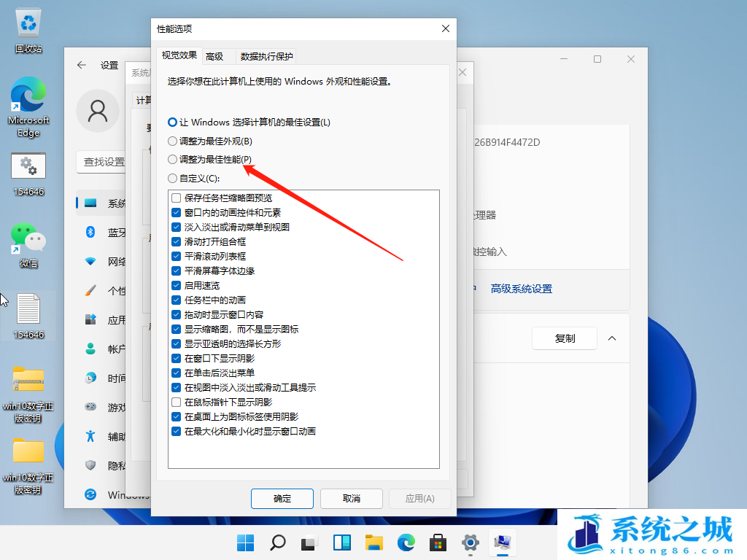Launch Chrome from the taskbar

[x=406, y=543]
